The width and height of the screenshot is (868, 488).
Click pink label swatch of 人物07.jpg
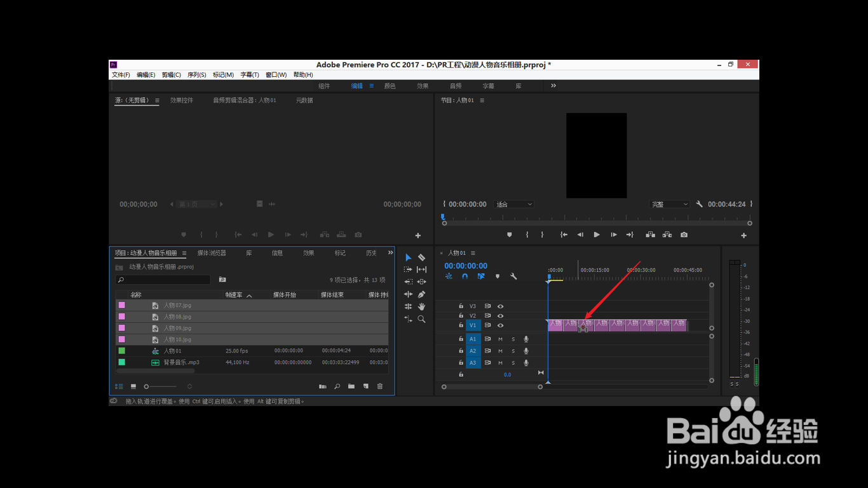(x=121, y=305)
